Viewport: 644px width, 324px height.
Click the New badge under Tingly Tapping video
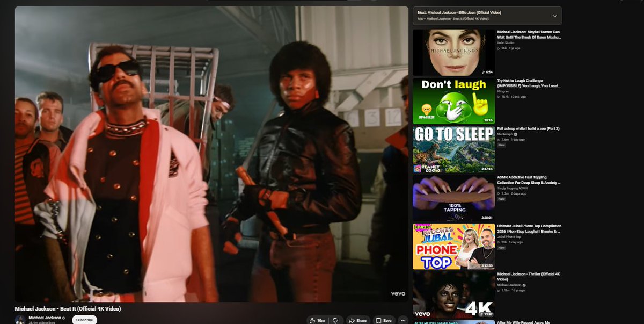click(x=501, y=199)
